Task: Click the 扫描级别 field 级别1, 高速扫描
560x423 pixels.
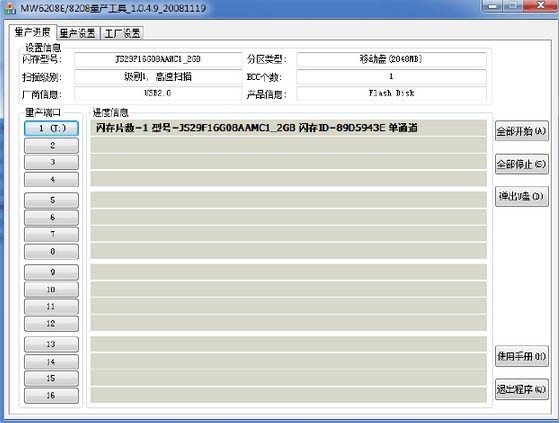Action: coord(158,76)
